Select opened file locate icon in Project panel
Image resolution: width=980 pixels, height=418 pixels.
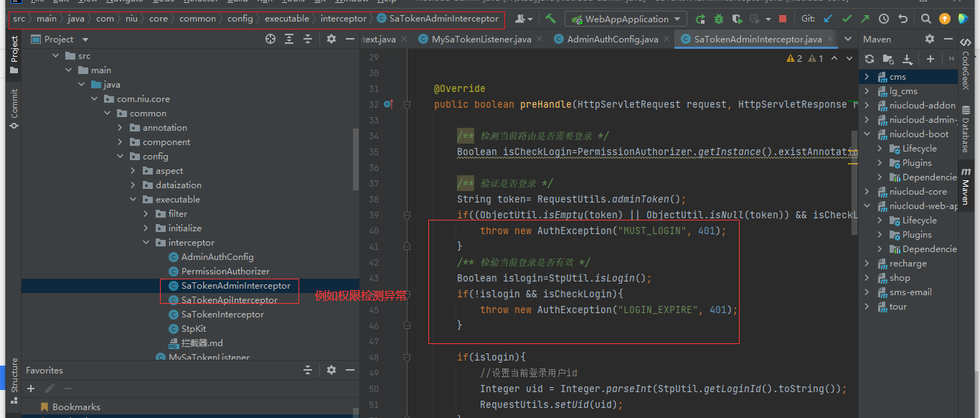pos(270,40)
